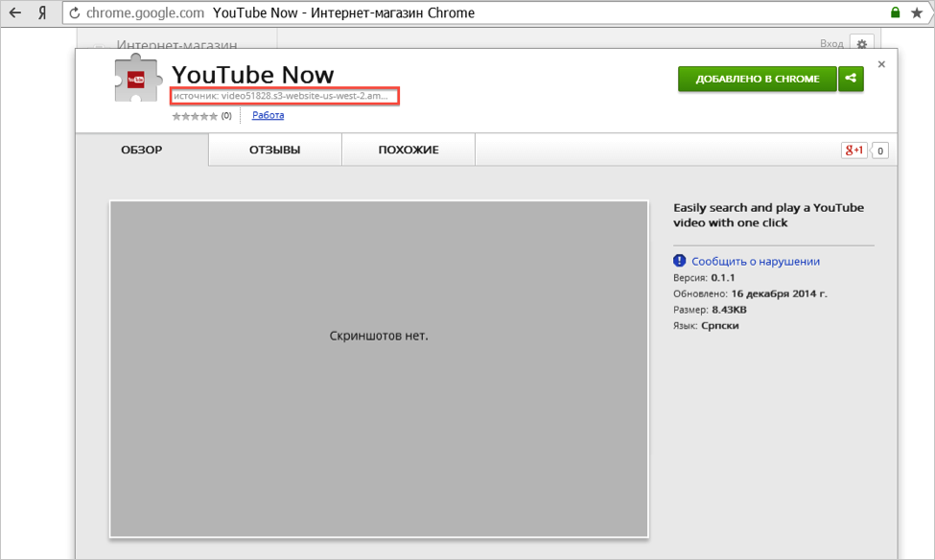Screen dimensions: 935x560
Task: Click the YouTube Now puzzle-piece icon
Action: pyautogui.click(x=138, y=80)
